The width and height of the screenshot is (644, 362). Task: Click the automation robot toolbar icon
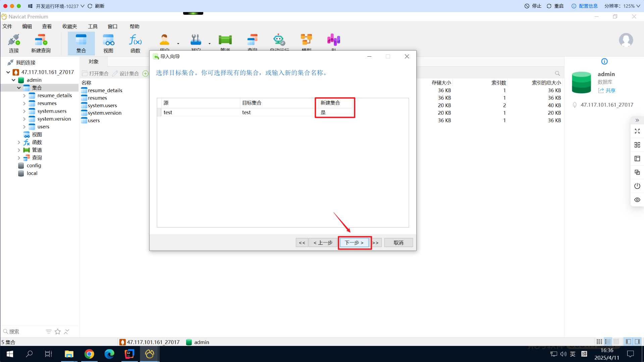(x=279, y=40)
